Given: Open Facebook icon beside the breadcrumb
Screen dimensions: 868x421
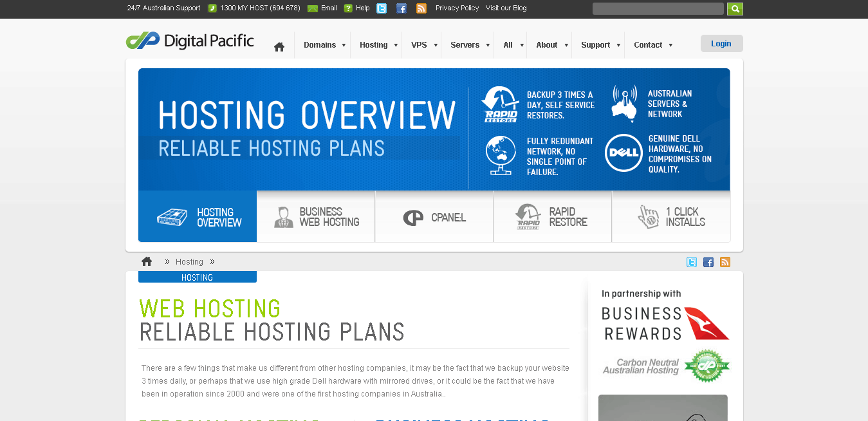Looking at the screenshot, I should [x=708, y=262].
